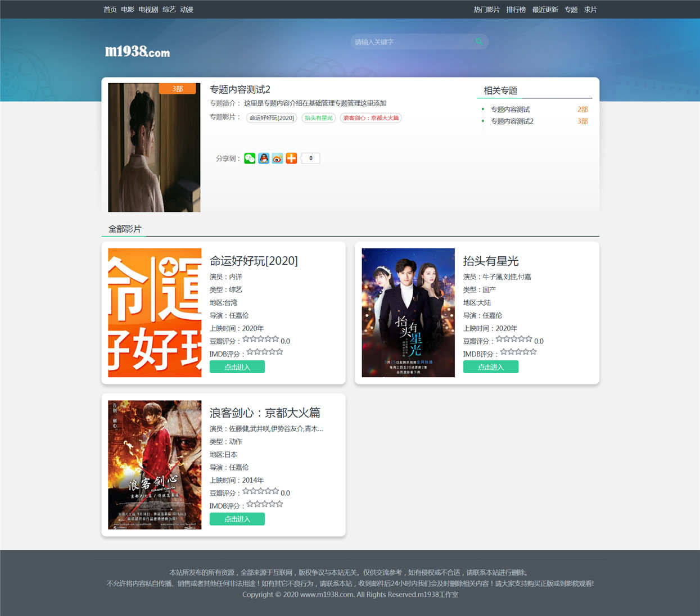
Task: Click 类型：综艺 text in 命运好好玩 card
Action: point(226,289)
